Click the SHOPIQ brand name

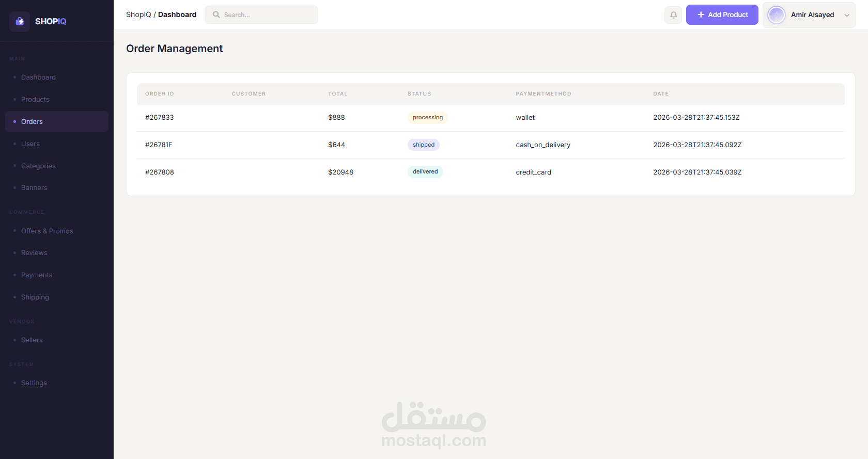(x=51, y=22)
